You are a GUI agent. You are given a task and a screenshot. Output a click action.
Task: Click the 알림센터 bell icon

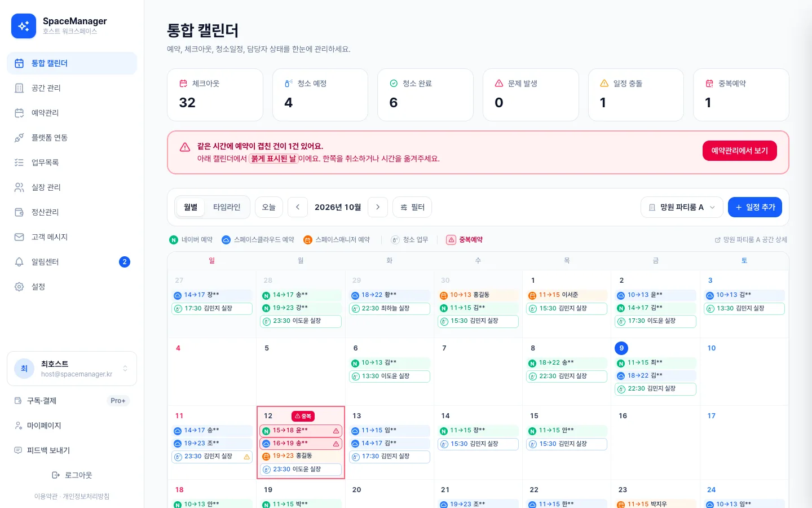[x=19, y=262]
